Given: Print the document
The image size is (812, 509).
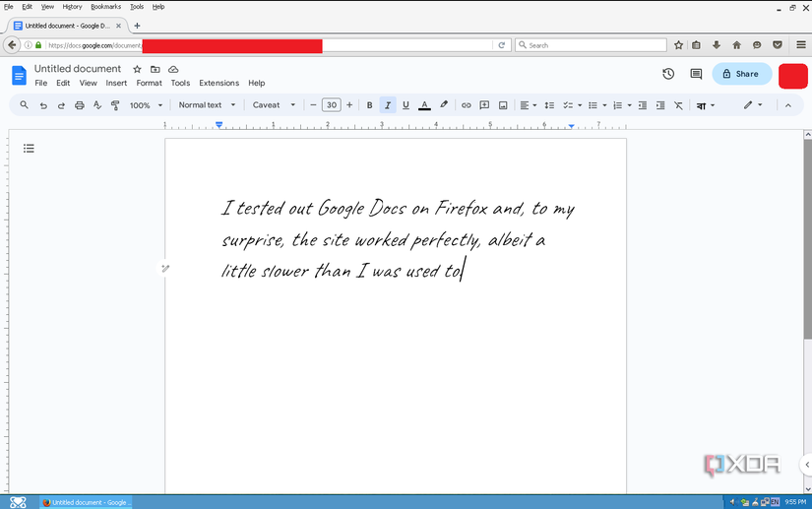Looking at the screenshot, I should [x=80, y=105].
